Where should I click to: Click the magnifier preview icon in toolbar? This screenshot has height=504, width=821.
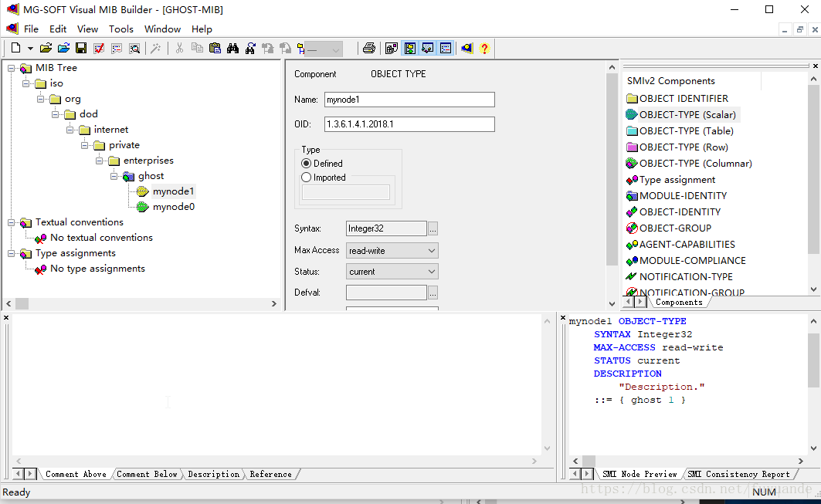134,48
